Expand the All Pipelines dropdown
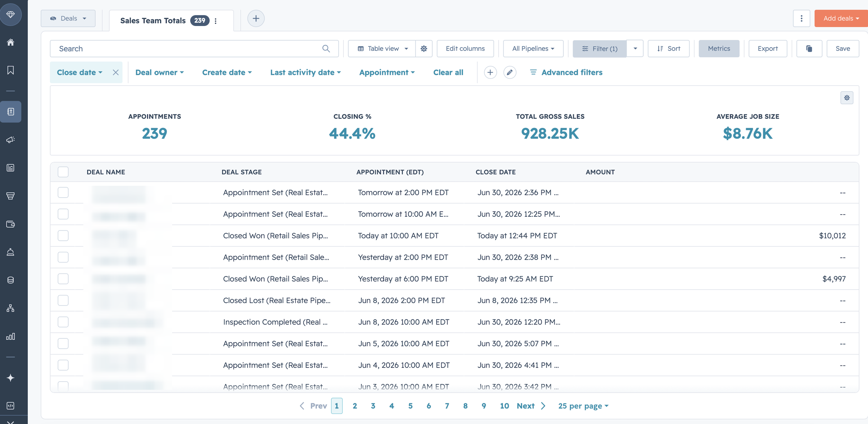This screenshot has width=868, height=424. (533, 49)
